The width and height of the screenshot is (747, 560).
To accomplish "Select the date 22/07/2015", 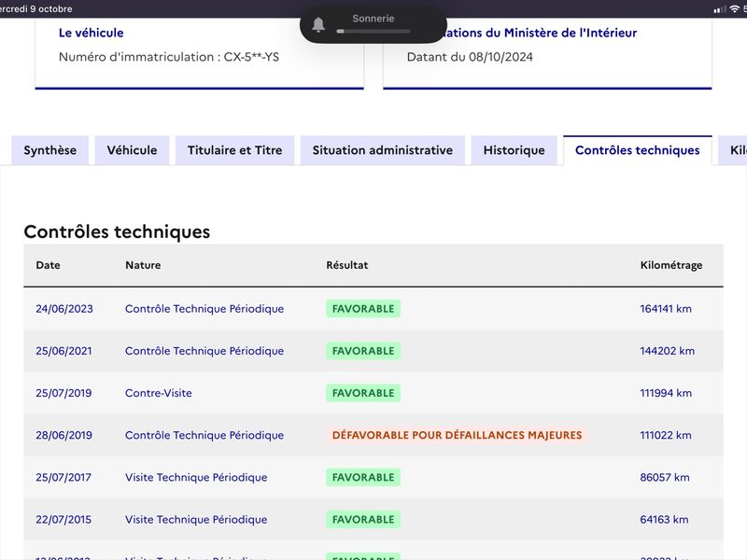I will pyautogui.click(x=63, y=520).
